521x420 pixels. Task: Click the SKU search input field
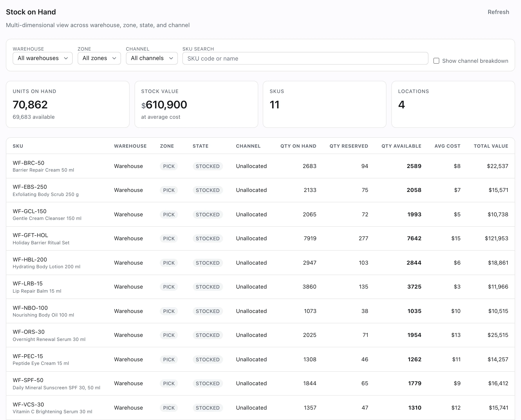pyautogui.click(x=305, y=58)
